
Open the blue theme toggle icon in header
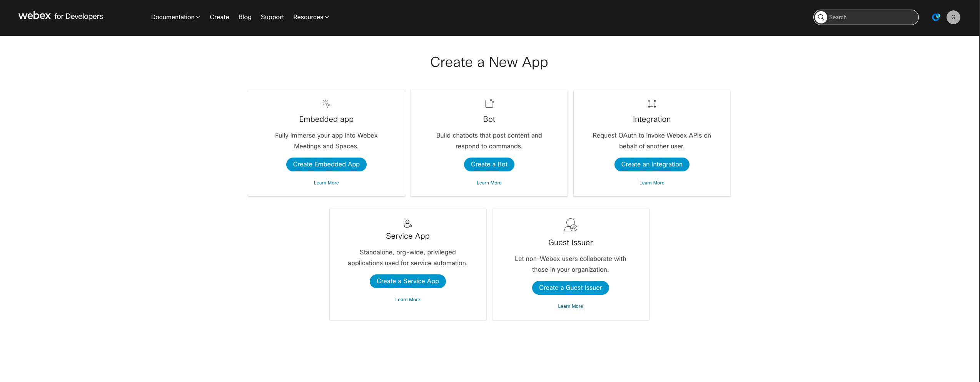pyautogui.click(x=936, y=17)
